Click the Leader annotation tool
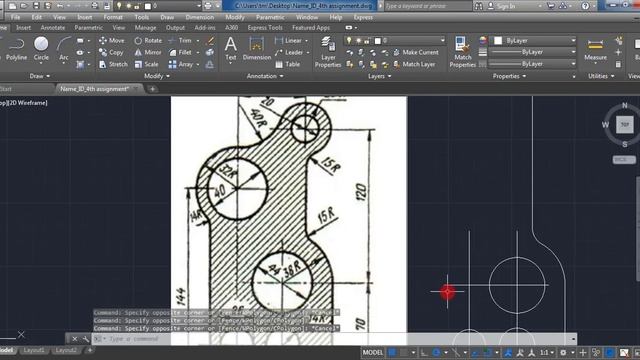The height and width of the screenshot is (360, 640). (x=289, y=52)
